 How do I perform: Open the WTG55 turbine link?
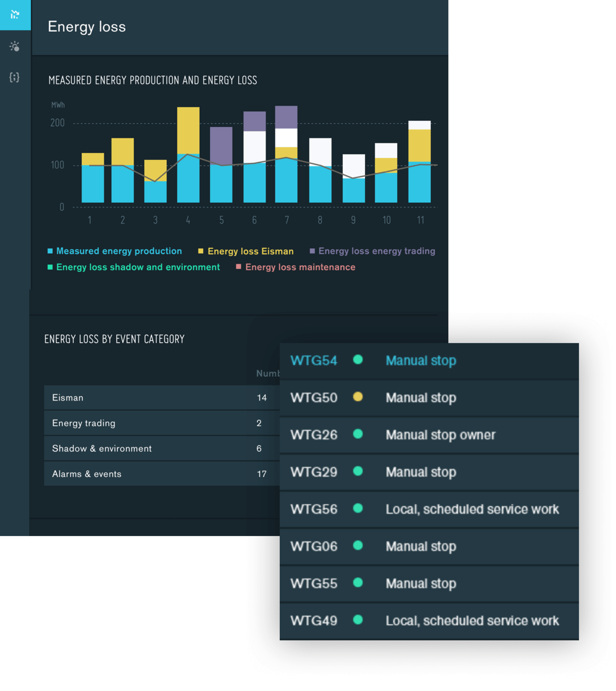point(313,584)
